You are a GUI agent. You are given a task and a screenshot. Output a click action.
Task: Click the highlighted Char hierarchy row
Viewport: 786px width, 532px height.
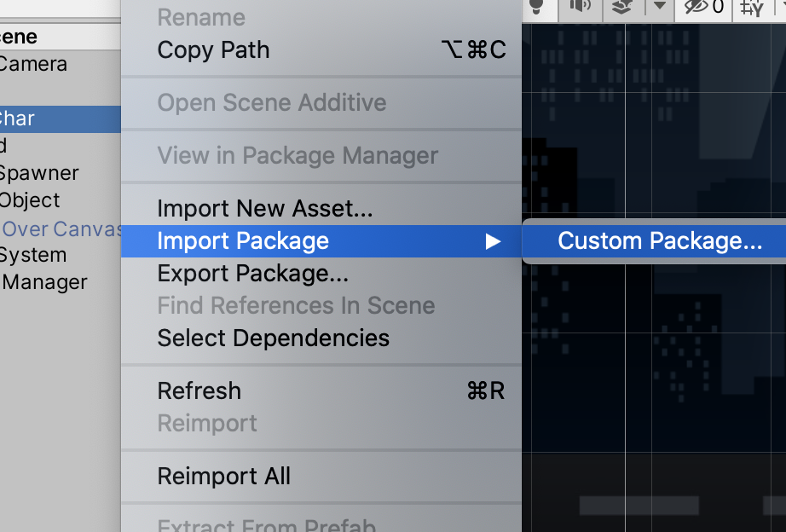tap(17, 119)
